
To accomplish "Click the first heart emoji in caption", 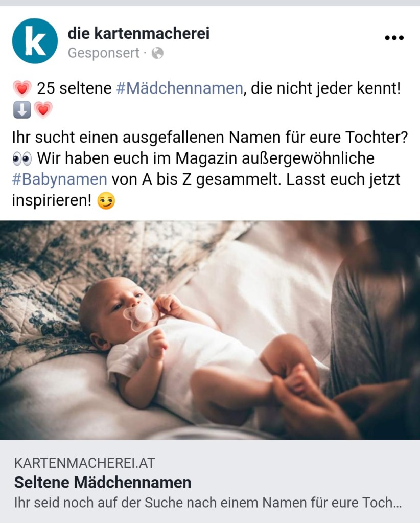I will pos(22,89).
